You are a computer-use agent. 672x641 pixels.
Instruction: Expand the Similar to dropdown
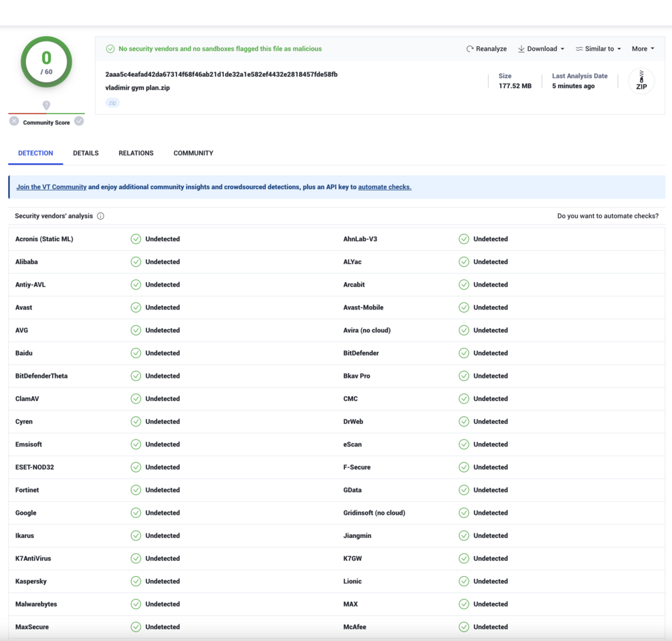tap(598, 49)
